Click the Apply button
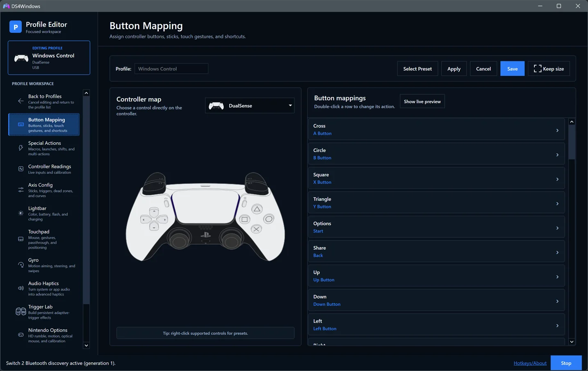This screenshot has width=588, height=371. (x=454, y=69)
